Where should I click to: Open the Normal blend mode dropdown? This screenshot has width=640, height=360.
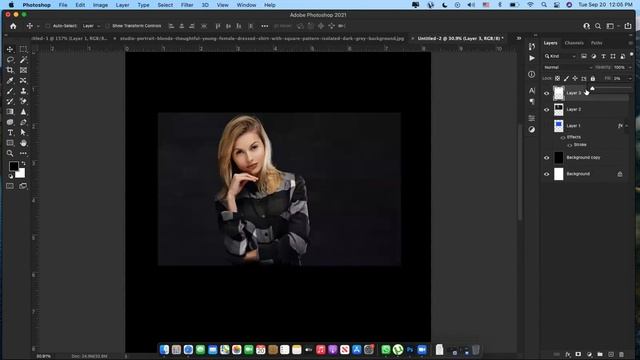point(568,67)
